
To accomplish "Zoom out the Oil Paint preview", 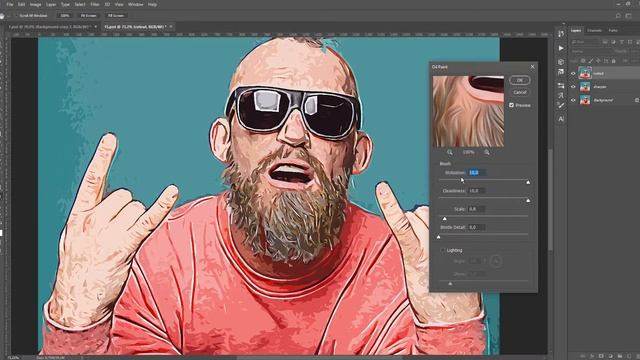I will tap(450, 152).
